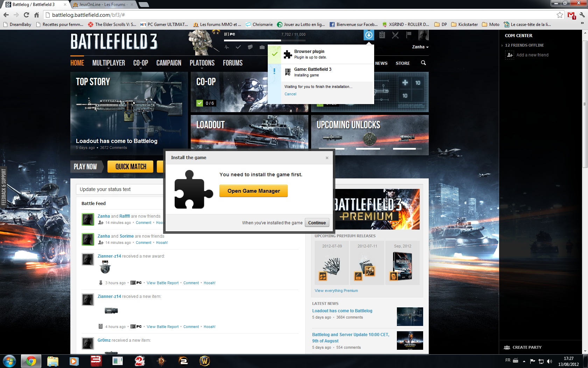Image resolution: width=588 pixels, height=368 pixels.
Task: Expand the 12 Friends Offline list
Action: 524,45
